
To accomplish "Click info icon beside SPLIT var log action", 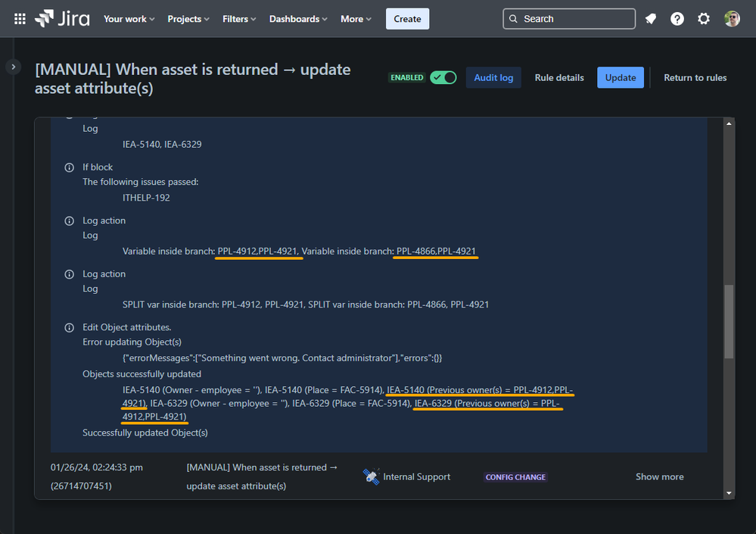I will click(x=70, y=274).
